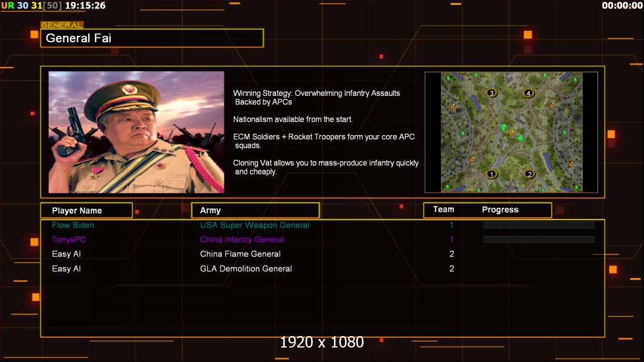Viewport: 644px width, 362px height.
Task: Click start position marker 1 on map
Action: 492,174
